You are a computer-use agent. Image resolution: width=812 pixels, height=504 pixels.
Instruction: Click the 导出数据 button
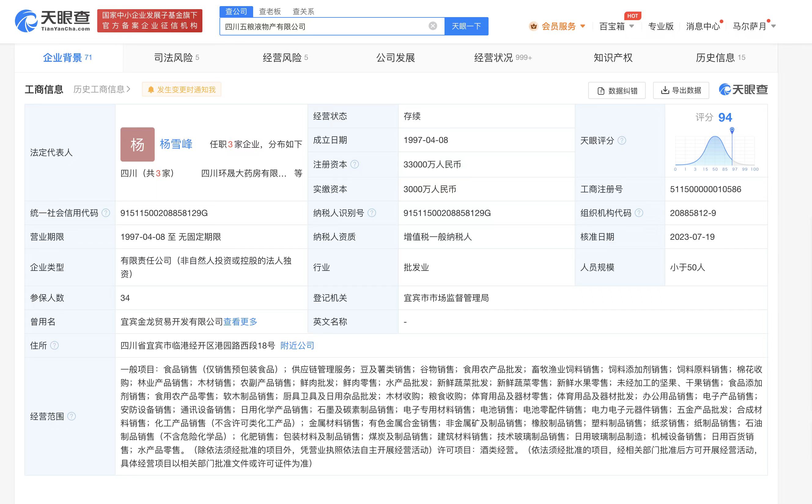(681, 90)
